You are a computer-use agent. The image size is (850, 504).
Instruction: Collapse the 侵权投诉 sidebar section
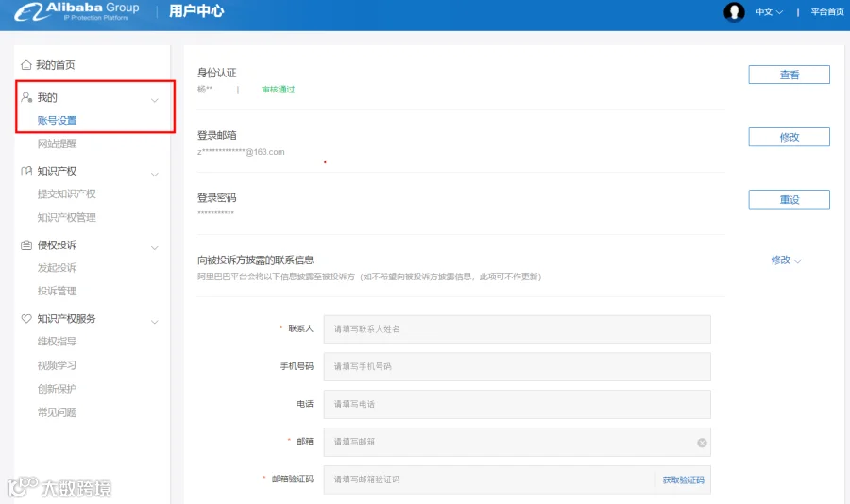click(155, 247)
